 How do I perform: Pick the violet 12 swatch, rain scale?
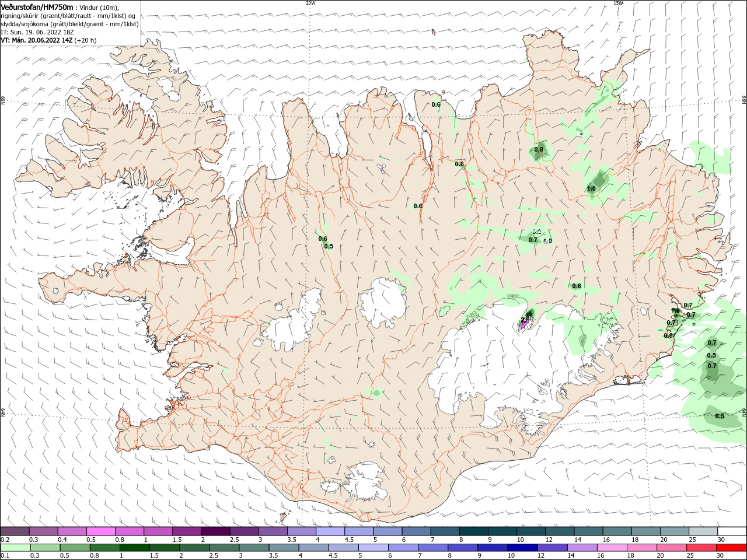(x=553, y=548)
